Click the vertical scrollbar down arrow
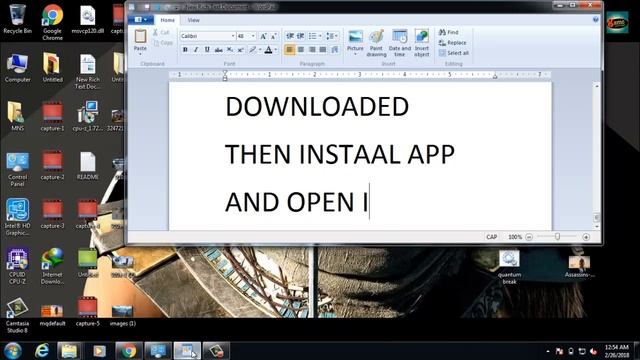This screenshot has height=360, width=640. click(x=597, y=226)
